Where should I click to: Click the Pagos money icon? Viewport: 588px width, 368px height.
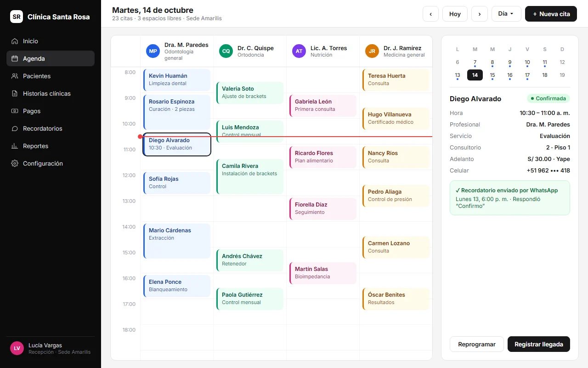[x=15, y=111]
